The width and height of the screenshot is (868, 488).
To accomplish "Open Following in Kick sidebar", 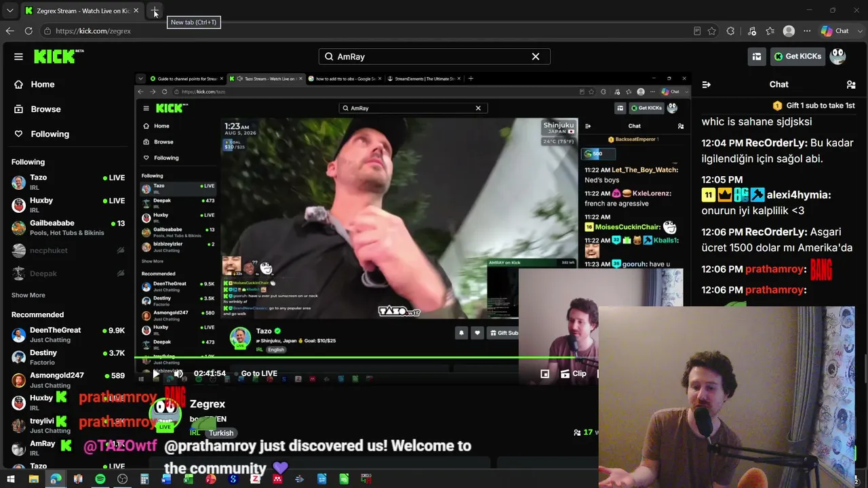I will point(41,134).
